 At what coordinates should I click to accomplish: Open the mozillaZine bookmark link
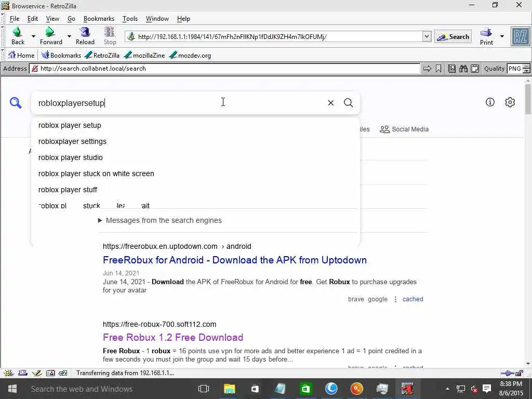[145, 55]
